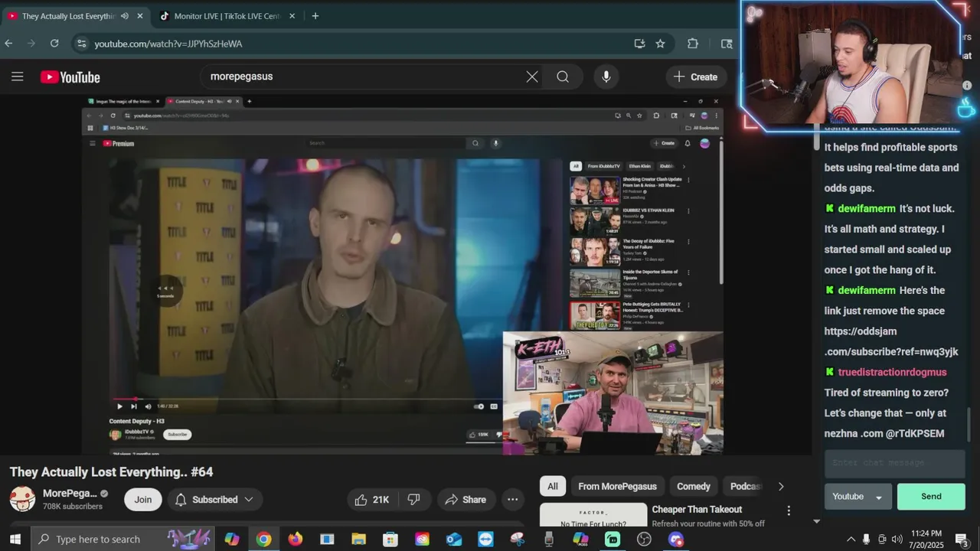Viewport: 980px width, 551px height.
Task: Filter recommendations by the Podcasts chip
Action: (744, 487)
